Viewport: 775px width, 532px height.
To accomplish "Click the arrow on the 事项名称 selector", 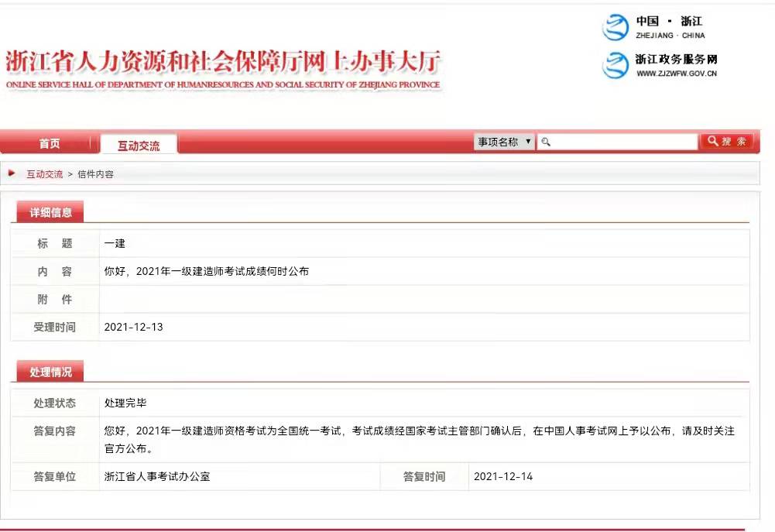I will 528,141.
